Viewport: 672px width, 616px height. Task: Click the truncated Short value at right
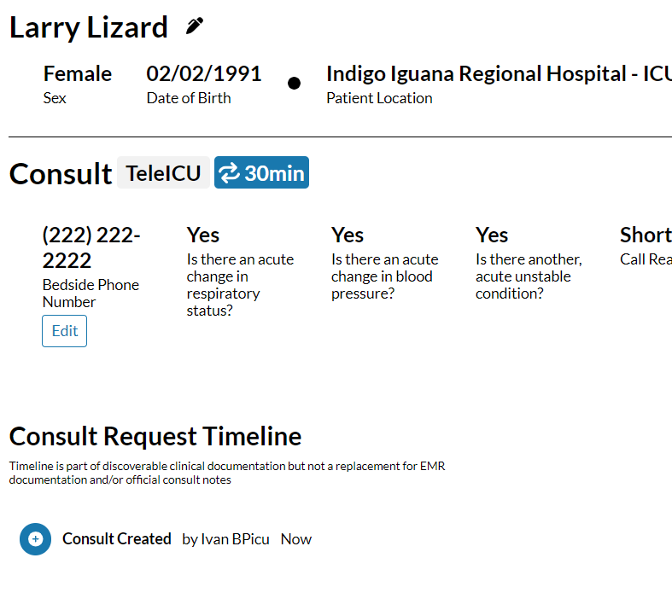(x=645, y=235)
